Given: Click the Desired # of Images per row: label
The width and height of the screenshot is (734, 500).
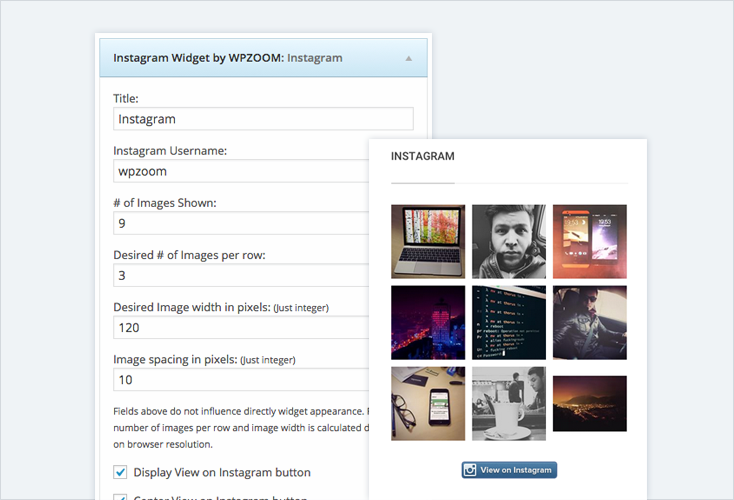Looking at the screenshot, I should [x=189, y=255].
